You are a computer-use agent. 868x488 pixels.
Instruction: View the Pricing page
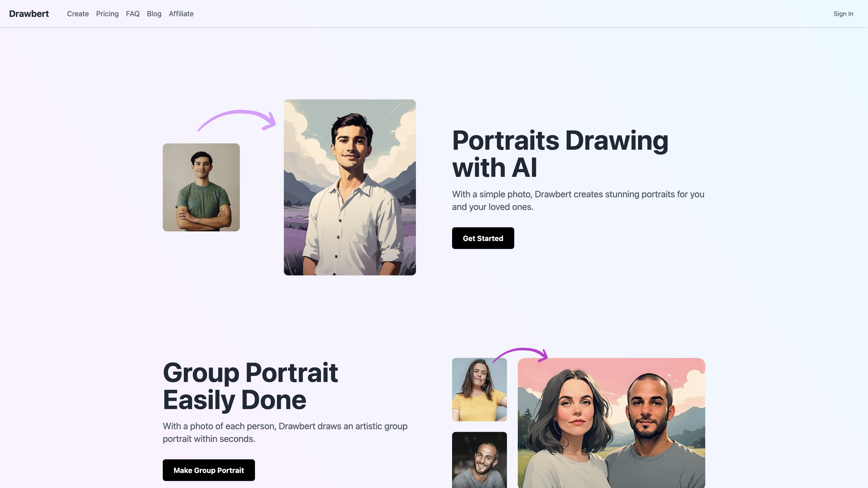107,14
